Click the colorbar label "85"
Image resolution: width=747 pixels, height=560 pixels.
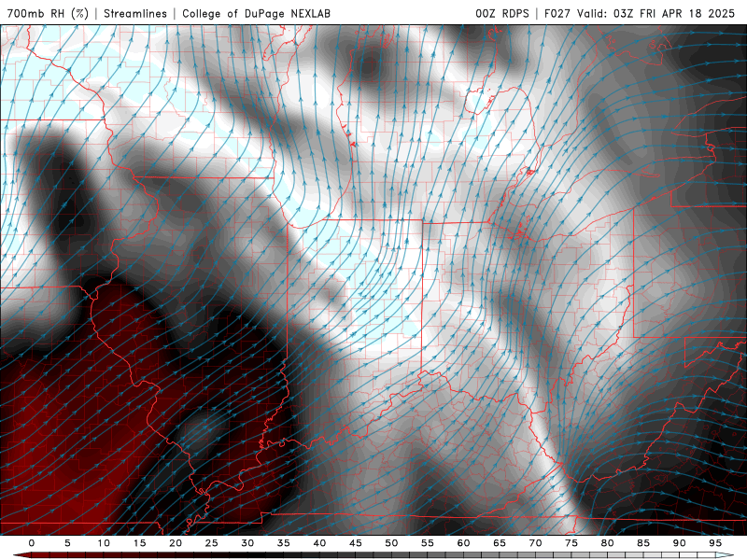point(643,543)
